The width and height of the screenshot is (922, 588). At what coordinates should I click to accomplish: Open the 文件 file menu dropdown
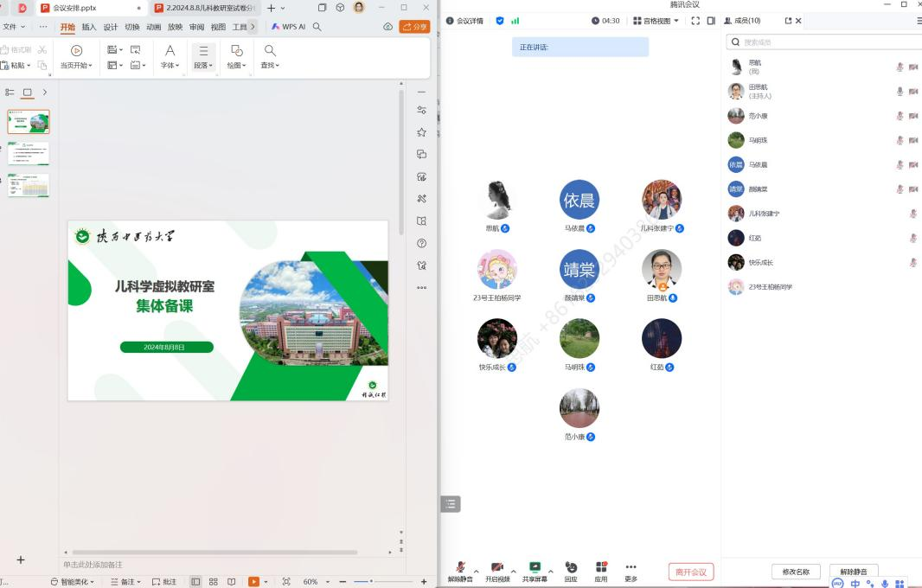pyautogui.click(x=14, y=27)
